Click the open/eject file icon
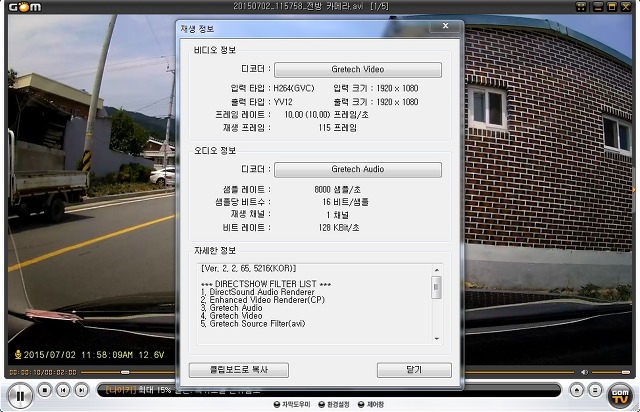This screenshot has height=412, width=640. click(577, 390)
